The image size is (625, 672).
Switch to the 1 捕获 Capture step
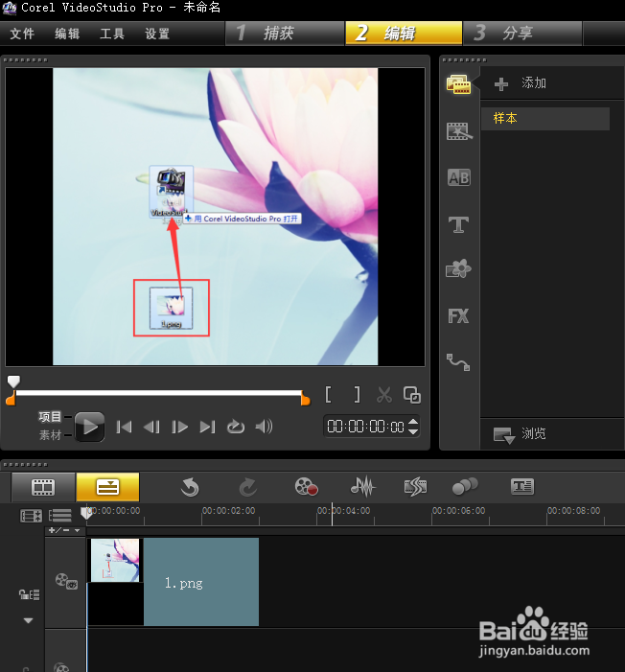click(x=285, y=33)
